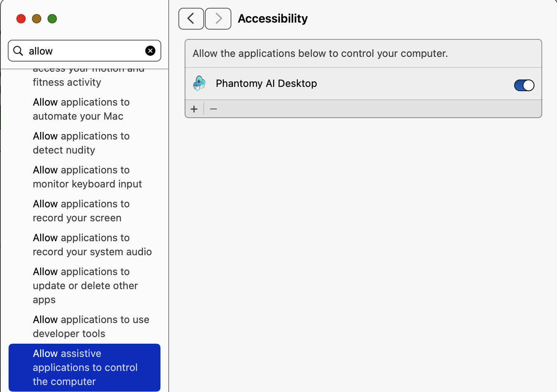Select the record system audio result
This screenshot has height=392, width=557.
[x=92, y=245]
